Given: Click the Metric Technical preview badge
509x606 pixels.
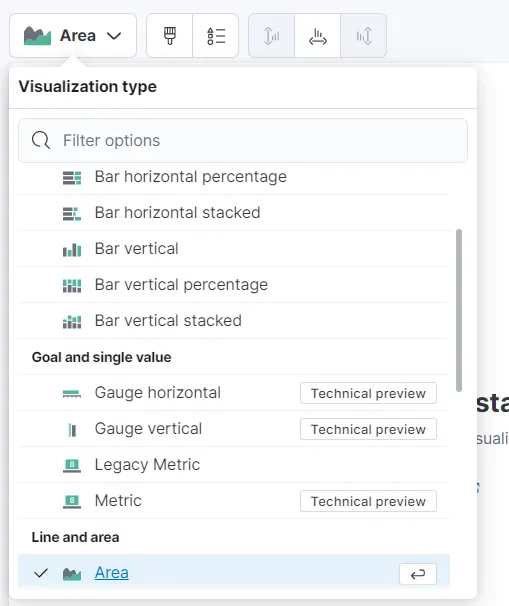Looking at the screenshot, I should coord(368,501).
